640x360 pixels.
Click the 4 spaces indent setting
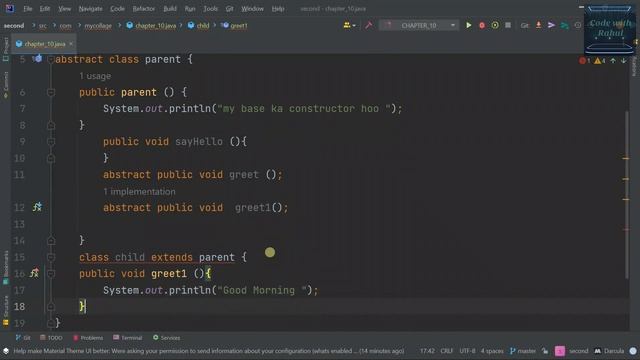click(492, 351)
